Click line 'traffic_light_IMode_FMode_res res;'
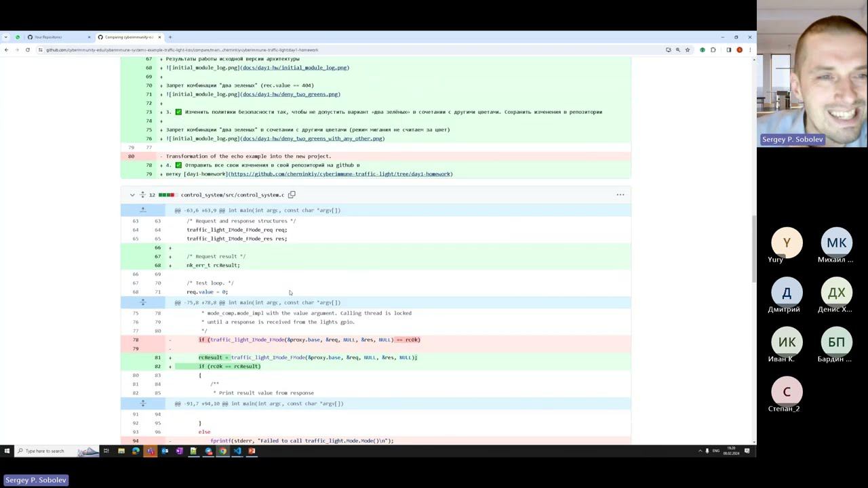Screen dimensions: 868x488 (376, 239)
